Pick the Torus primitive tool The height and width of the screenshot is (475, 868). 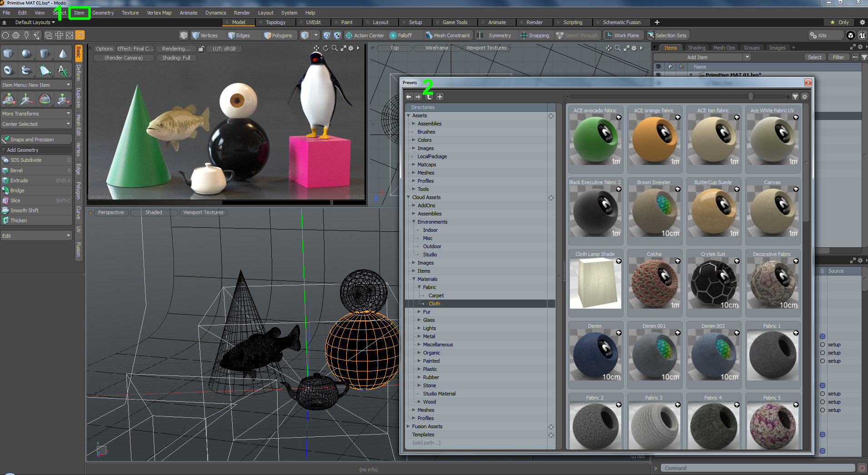coord(8,70)
